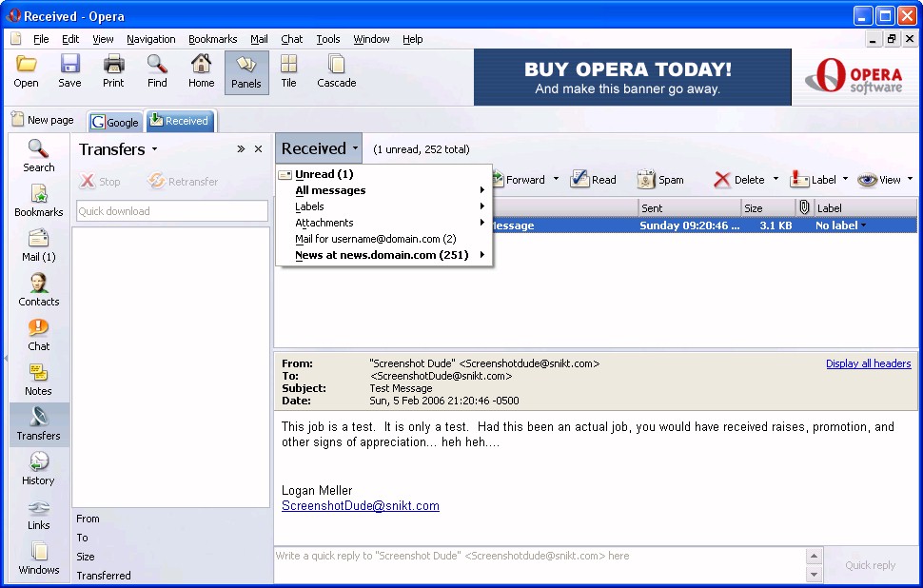Toggle the Panels toolbar button
The width and height of the screenshot is (923, 588).
[x=246, y=72]
